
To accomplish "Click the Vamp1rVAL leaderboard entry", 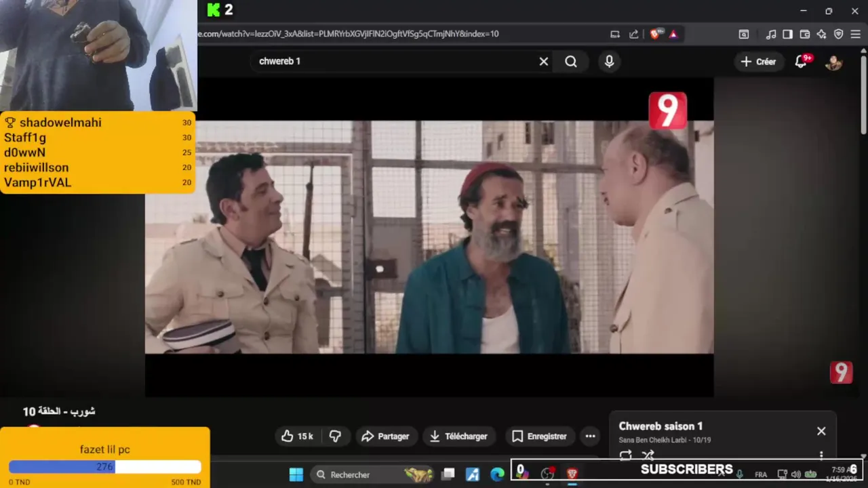I will 98,182.
